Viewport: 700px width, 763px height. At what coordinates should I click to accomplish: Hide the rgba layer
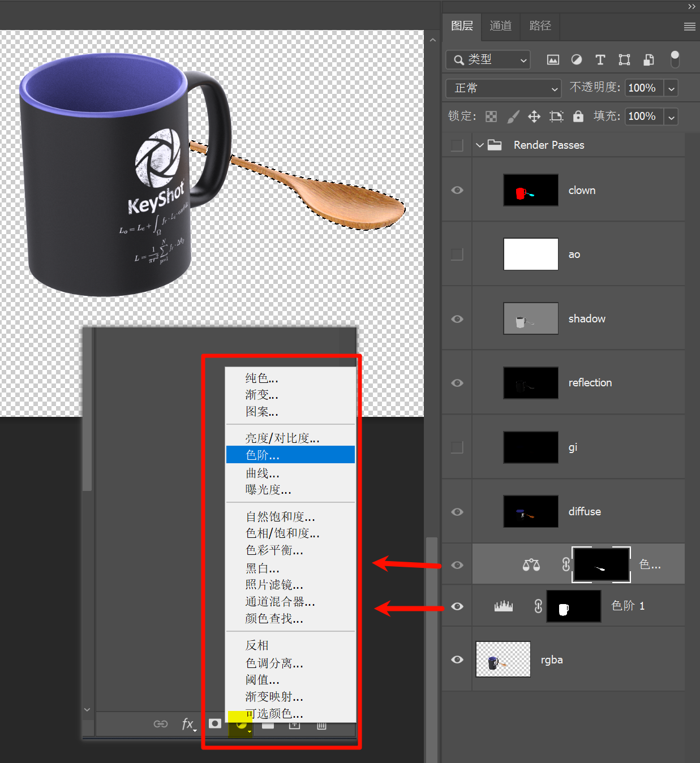pos(457,659)
